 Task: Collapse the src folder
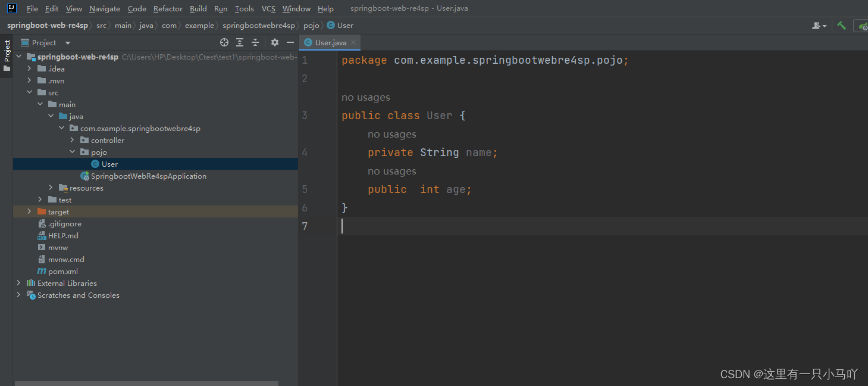pos(29,92)
